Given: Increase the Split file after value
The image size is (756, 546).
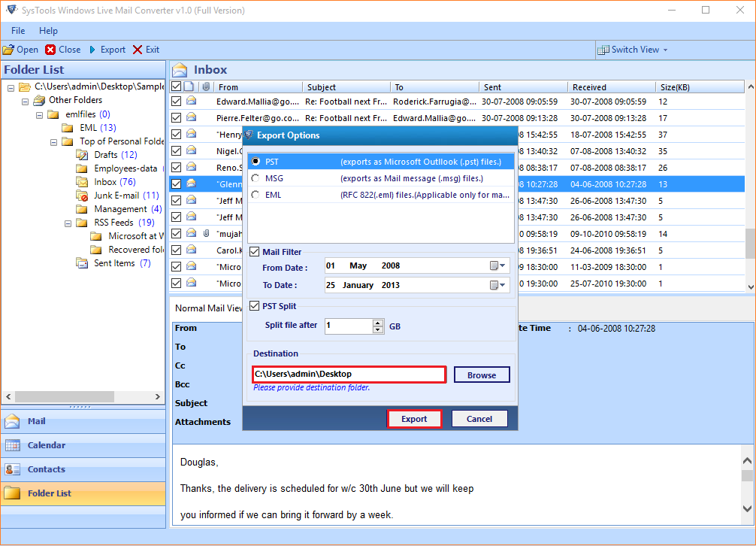Looking at the screenshot, I should click(378, 323).
